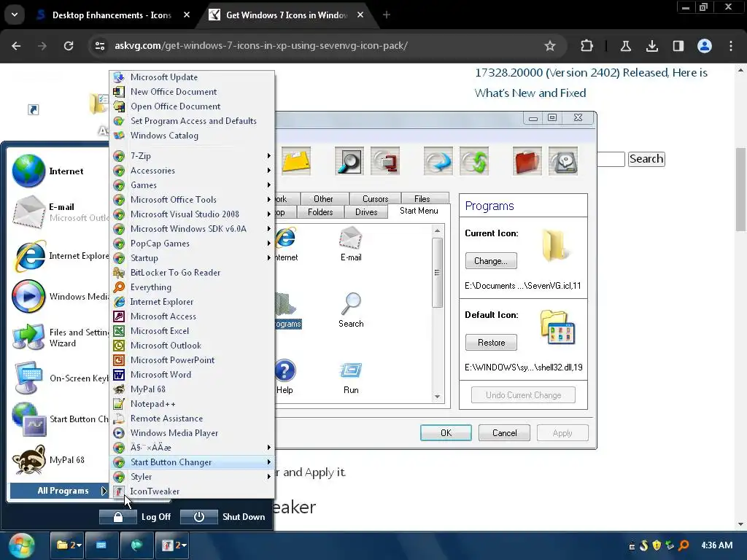Switch to the Files tab
747x560 pixels.
422,198
